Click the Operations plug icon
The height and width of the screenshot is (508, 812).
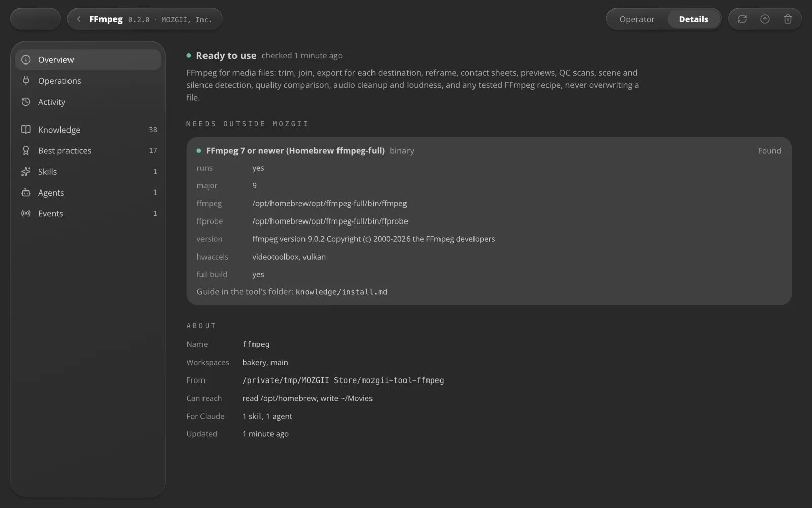point(26,81)
